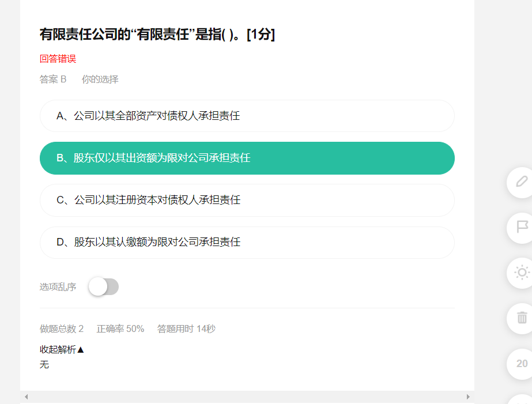
Task: Click the 你的选择 label
Action: click(100, 80)
